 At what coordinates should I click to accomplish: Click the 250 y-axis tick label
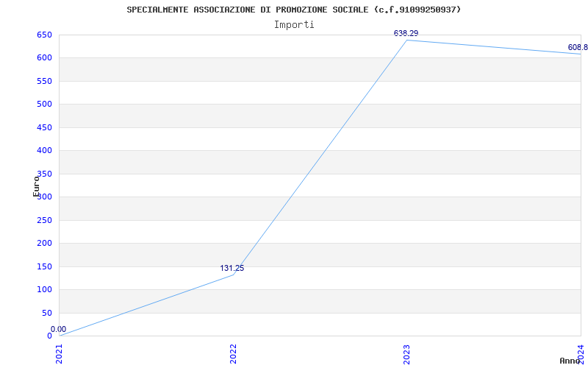pyautogui.click(x=44, y=220)
